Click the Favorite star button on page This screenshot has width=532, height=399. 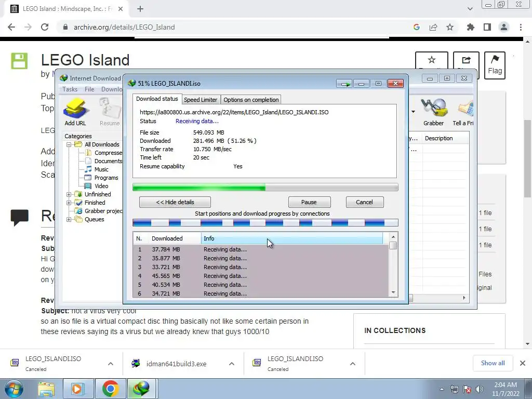coord(432,61)
